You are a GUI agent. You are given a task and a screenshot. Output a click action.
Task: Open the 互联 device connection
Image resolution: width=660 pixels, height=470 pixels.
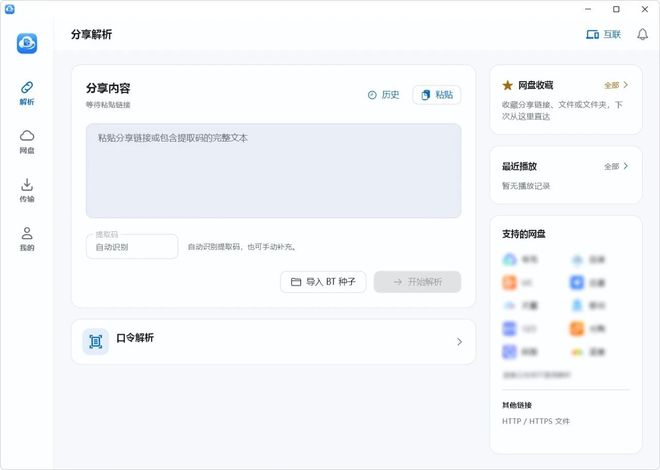pyautogui.click(x=604, y=35)
